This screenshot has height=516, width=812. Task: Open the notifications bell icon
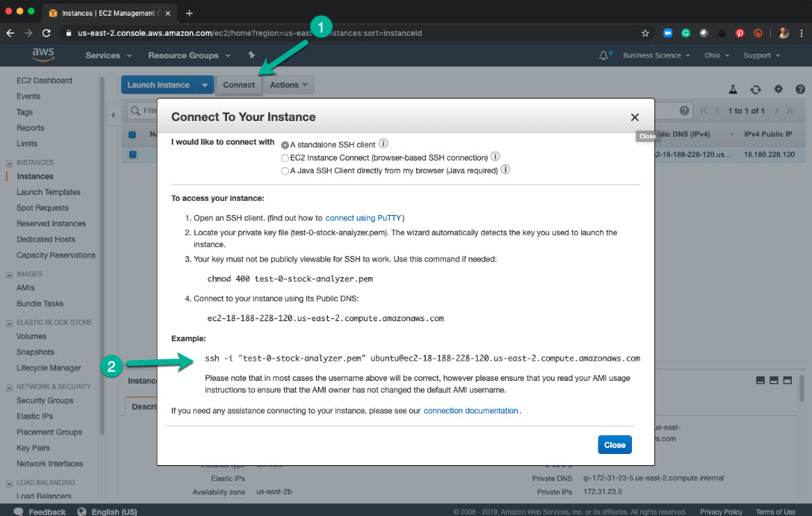pos(604,55)
